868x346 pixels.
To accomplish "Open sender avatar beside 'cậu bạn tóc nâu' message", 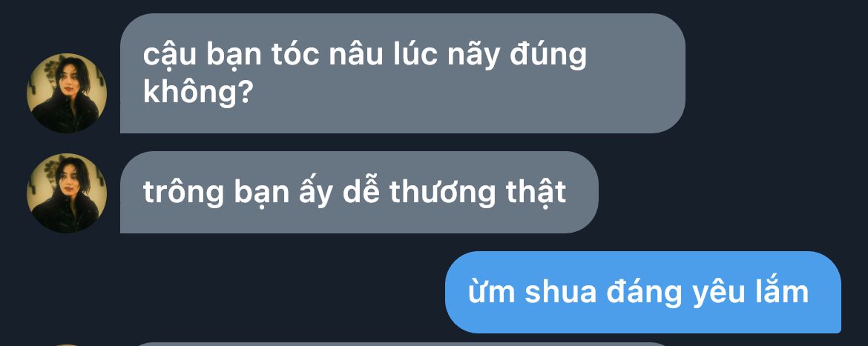I will pos(67,93).
